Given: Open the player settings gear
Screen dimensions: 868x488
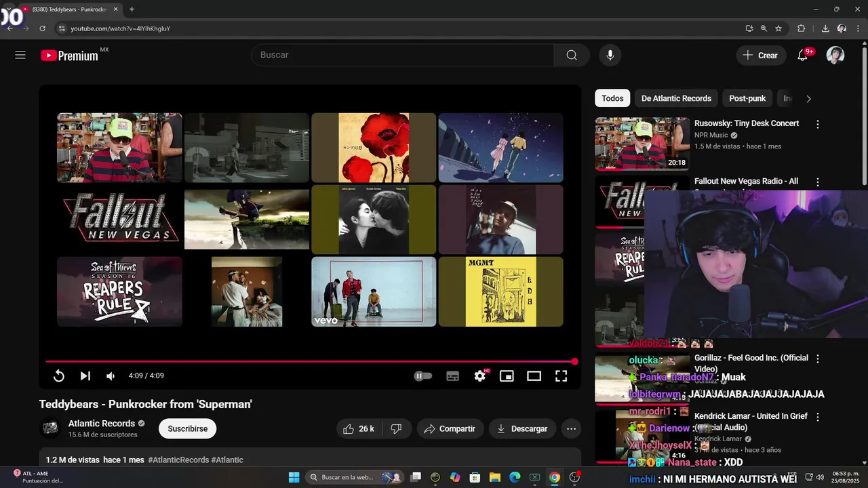Looking at the screenshot, I should coord(480,376).
